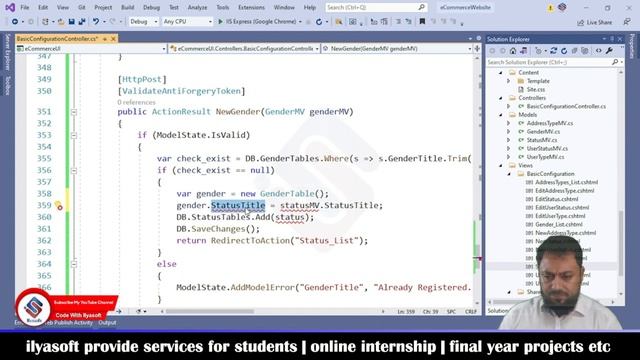640x360 pixels.
Task: Expand the Template folder in Solution Explorer
Action: [x=509, y=81]
